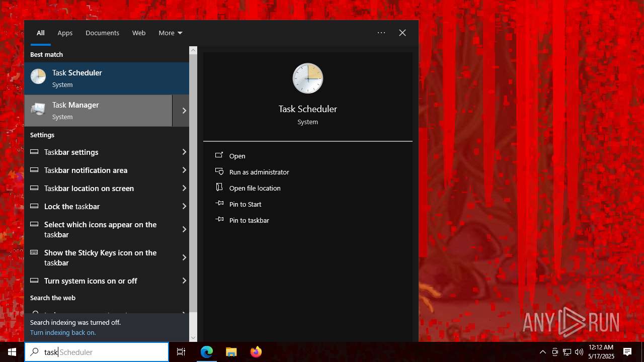The width and height of the screenshot is (644, 362).
Task: Expand Taskbar notification area arrow
Action: coord(184,170)
